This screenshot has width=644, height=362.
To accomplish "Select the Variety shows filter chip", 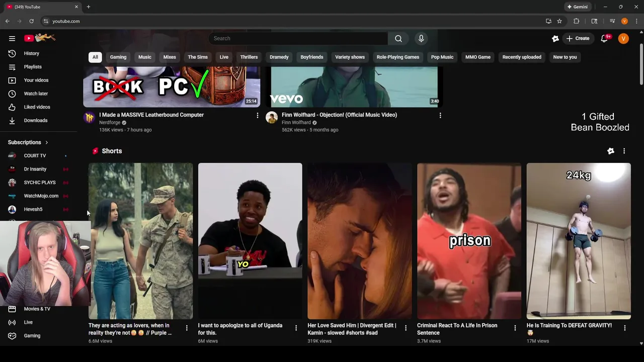I will pyautogui.click(x=350, y=57).
